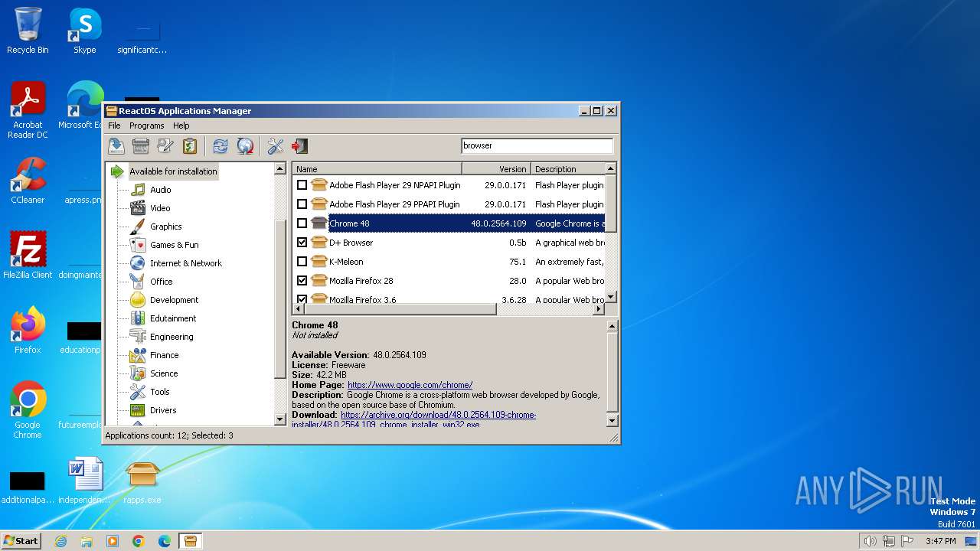Viewport: 980px width, 551px height.
Task: Click the rapps.exe desktop file
Action: [142, 482]
